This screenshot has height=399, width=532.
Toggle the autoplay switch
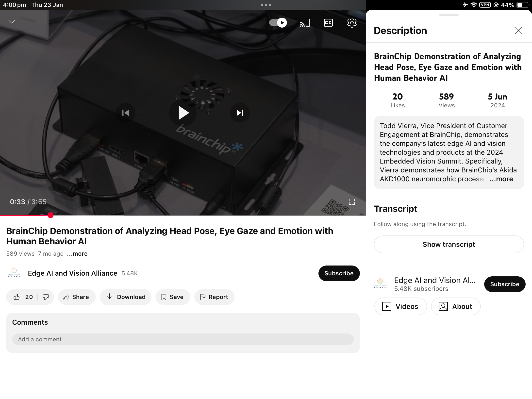(278, 23)
